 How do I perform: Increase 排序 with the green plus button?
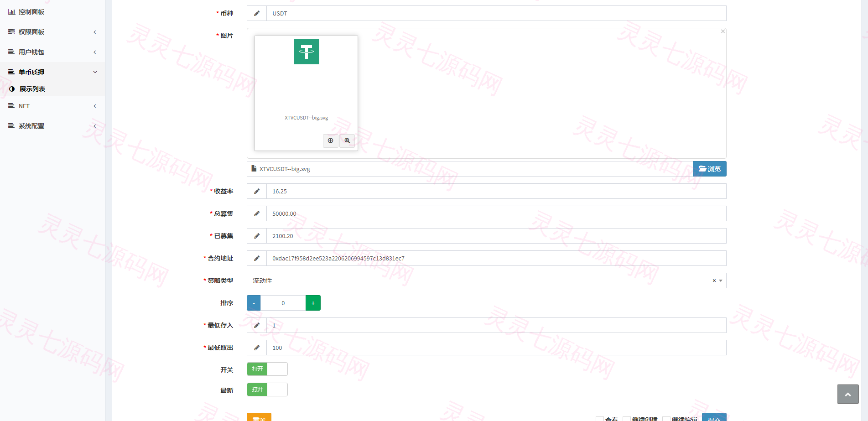point(313,303)
